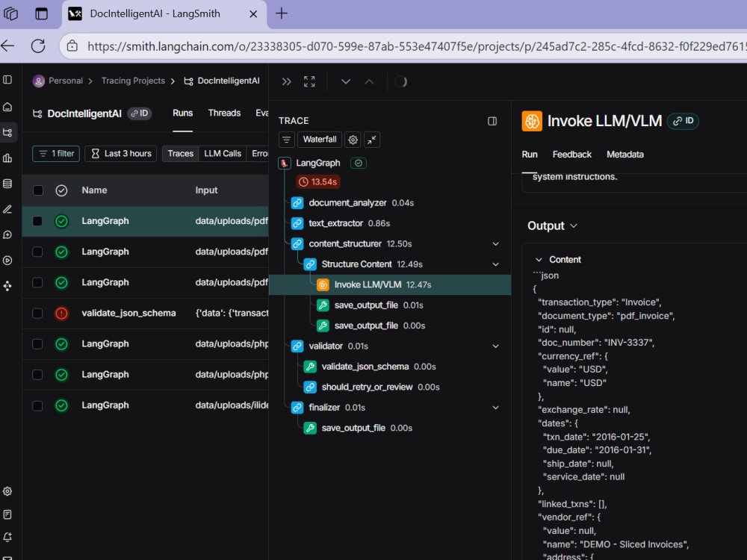Switch to the Threads tab
Screen dimensions: 747x560
pyautogui.click(x=224, y=113)
